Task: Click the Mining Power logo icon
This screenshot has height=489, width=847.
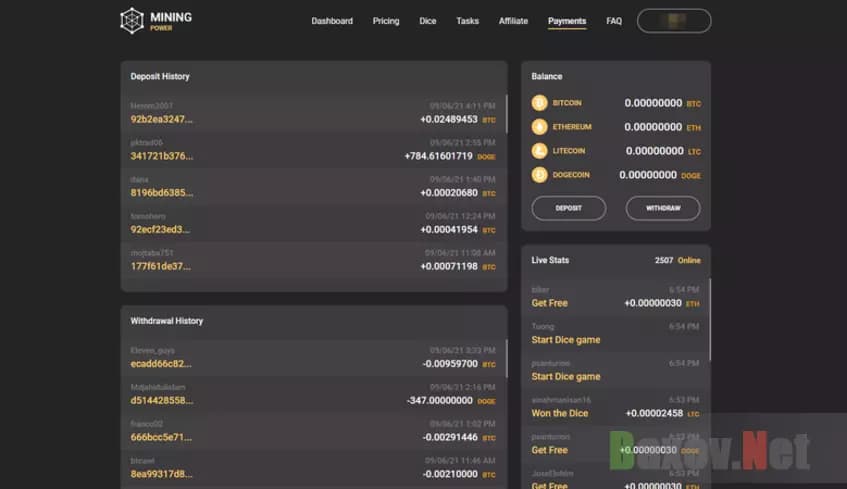Action: (131, 20)
